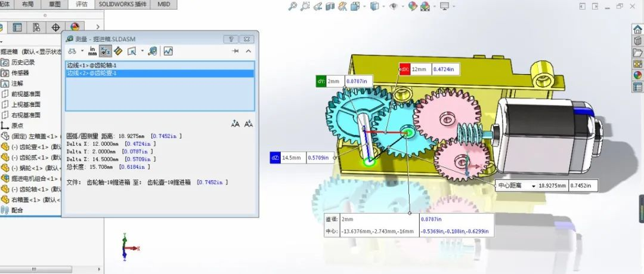This screenshot has width=644, height=274.
Task: Pin the Measure dialog with pushpin
Action: tap(236, 51)
